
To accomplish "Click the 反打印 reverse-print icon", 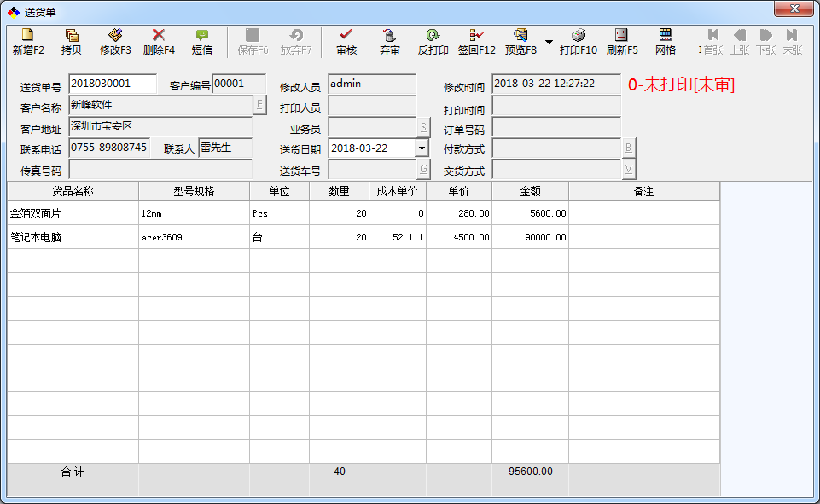I will point(433,35).
